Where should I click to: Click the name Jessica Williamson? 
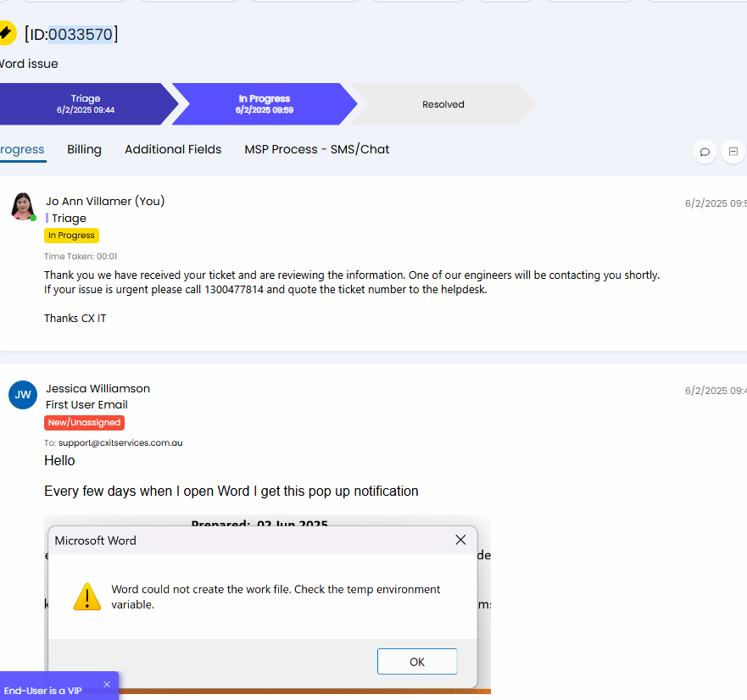pos(98,389)
